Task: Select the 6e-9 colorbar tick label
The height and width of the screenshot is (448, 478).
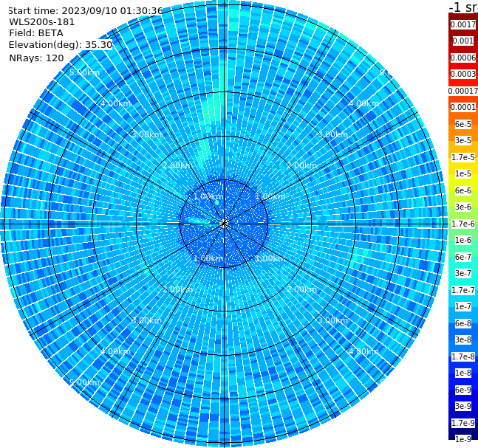Action: pyautogui.click(x=463, y=390)
